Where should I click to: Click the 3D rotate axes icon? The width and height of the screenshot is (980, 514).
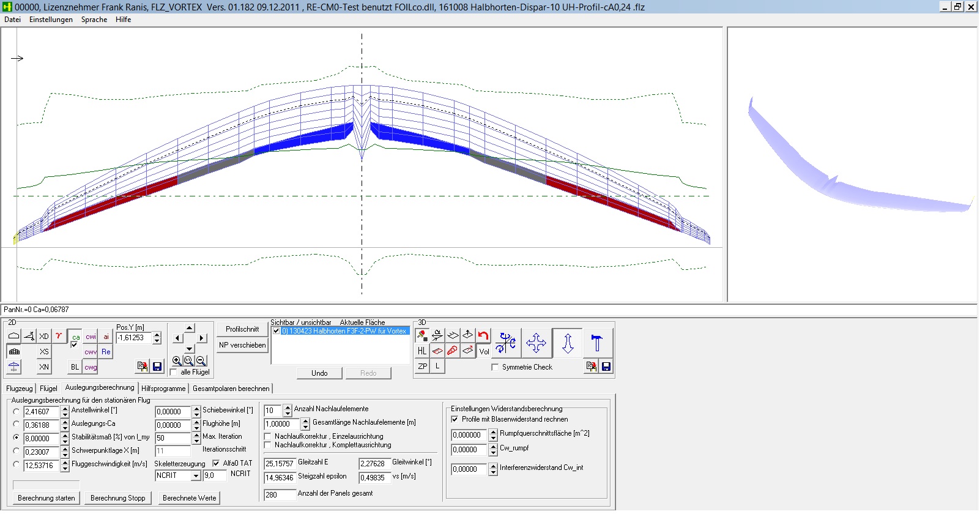(506, 343)
